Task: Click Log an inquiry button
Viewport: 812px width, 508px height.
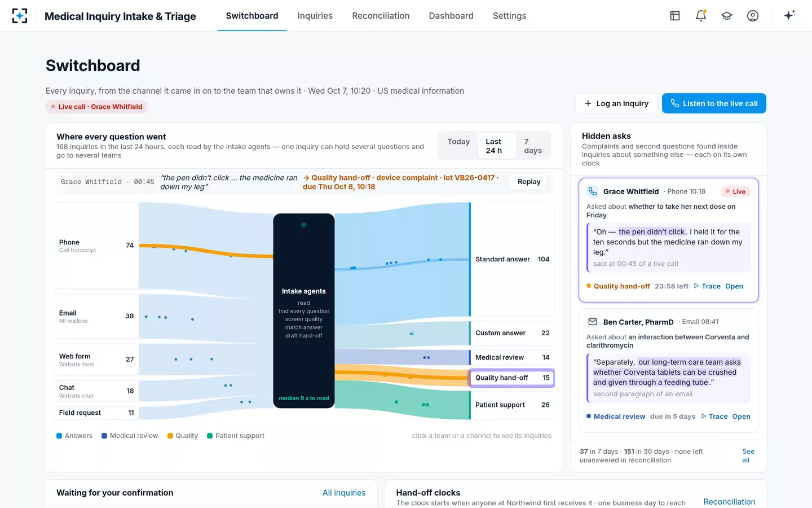Action: (616, 103)
